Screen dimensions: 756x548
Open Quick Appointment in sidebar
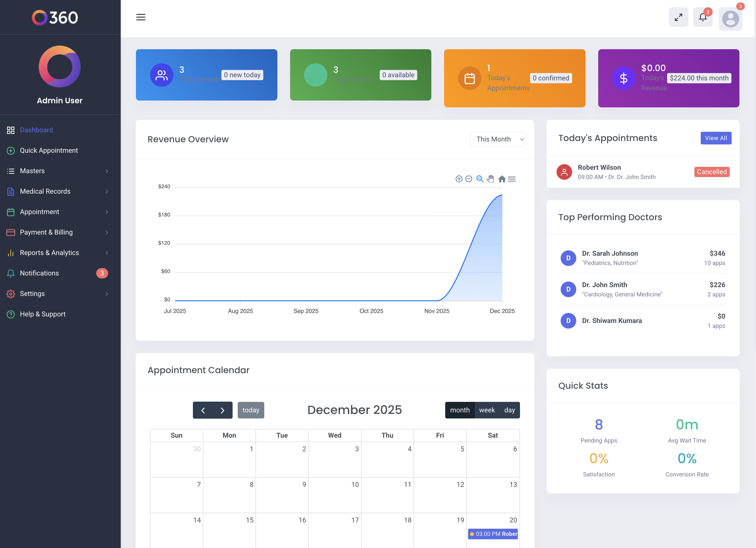pos(49,150)
